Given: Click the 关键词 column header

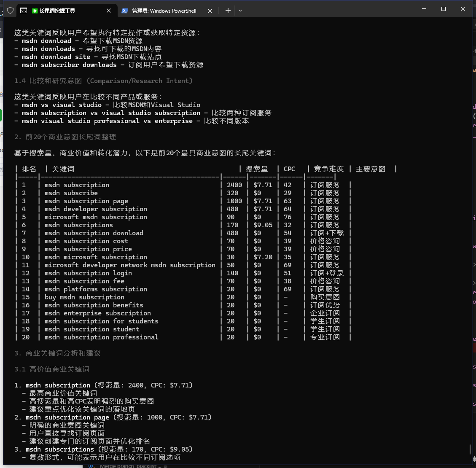Looking at the screenshot, I should [63, 169].
